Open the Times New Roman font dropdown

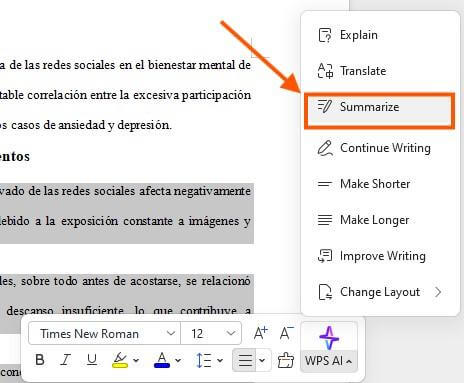coord(171,333)
